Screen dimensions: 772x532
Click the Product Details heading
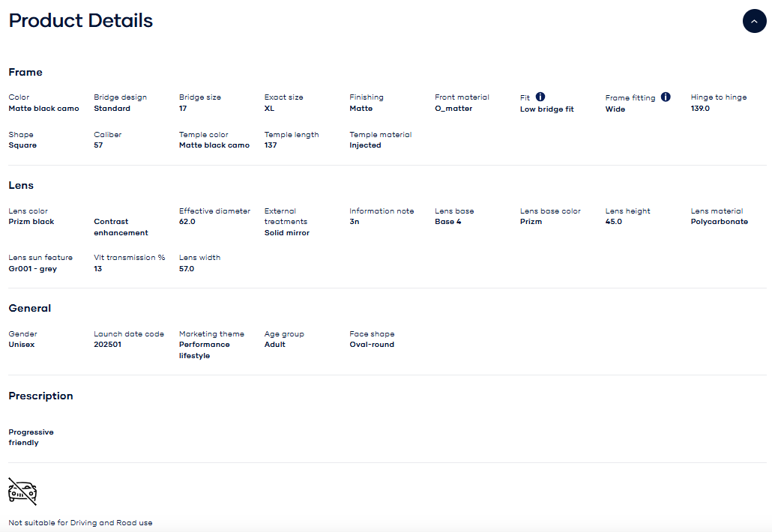81,21
